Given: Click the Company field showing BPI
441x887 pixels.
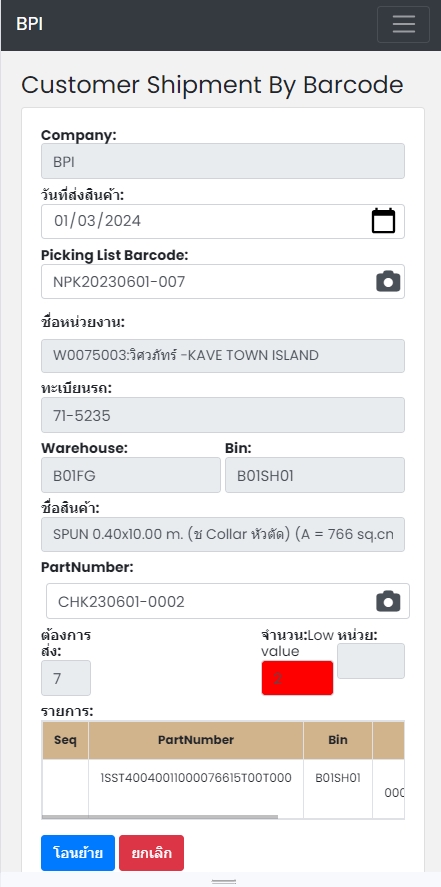Looking at the screenshot, I should 223,161.
